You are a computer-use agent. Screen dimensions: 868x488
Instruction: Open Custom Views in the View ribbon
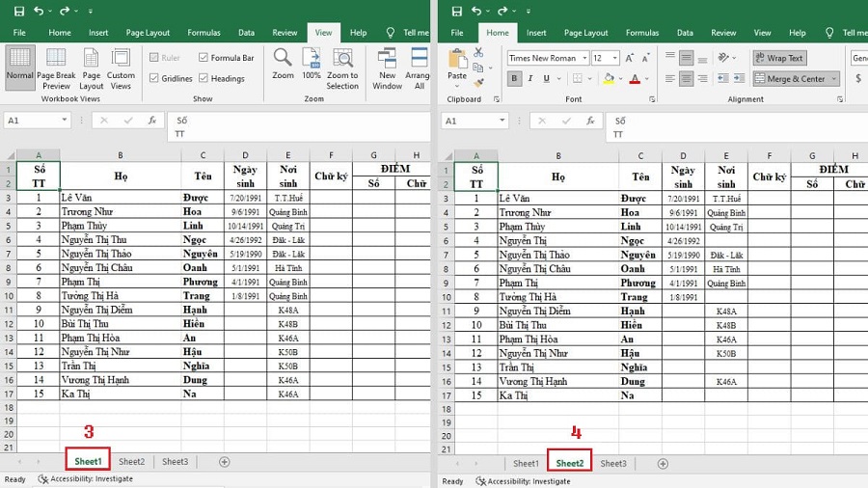click(121, 68)
